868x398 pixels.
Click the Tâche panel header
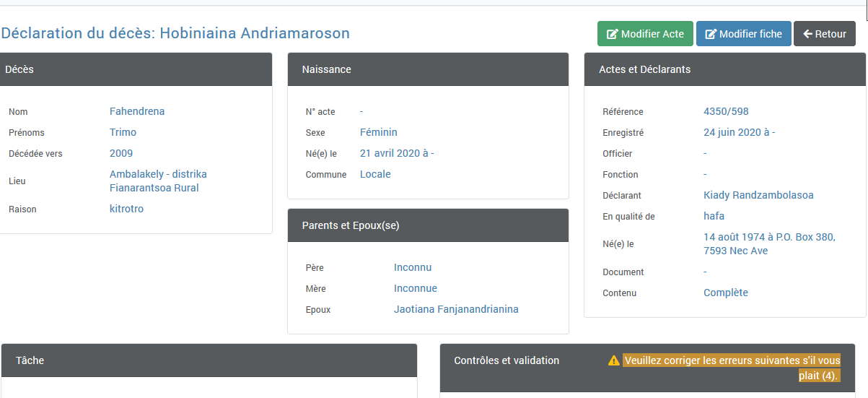[x=209, y=360]
